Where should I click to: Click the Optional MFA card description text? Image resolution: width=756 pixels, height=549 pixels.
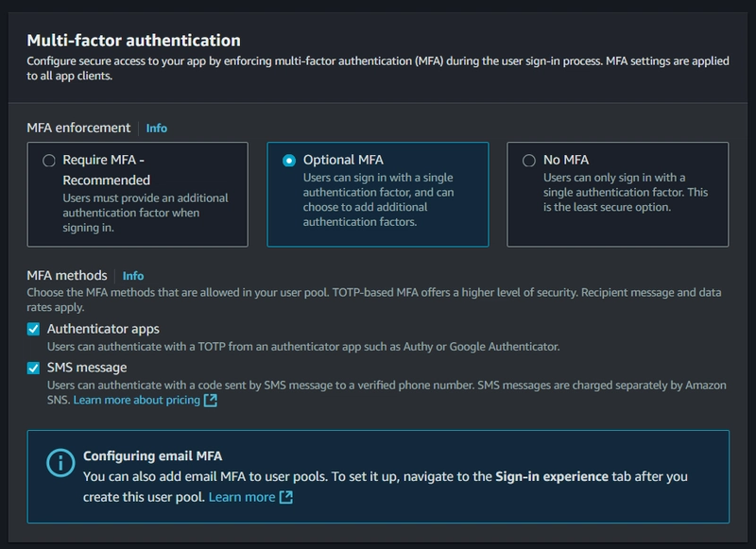[380, 199]
